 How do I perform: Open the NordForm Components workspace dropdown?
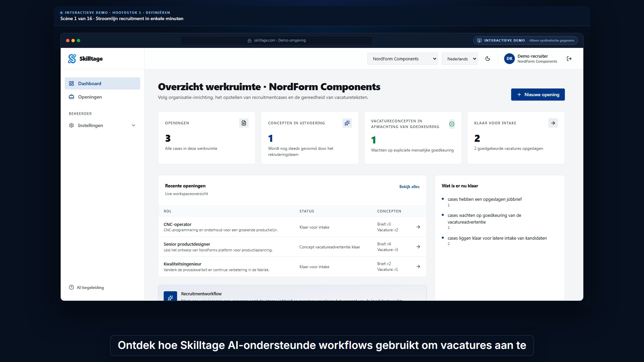402,59
